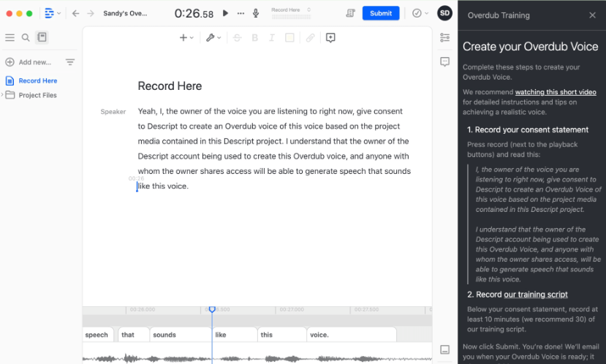
Task: Select the 'this' word clip in timeline
Action: 282,335
